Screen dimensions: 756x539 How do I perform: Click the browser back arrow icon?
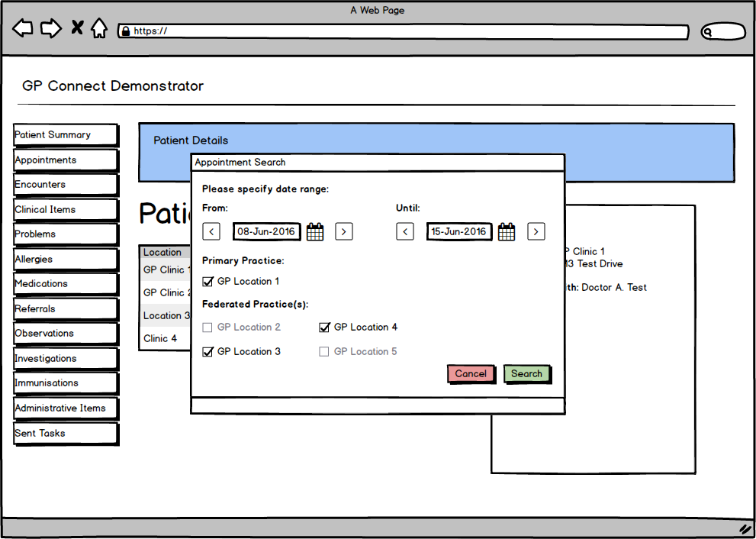23,29
